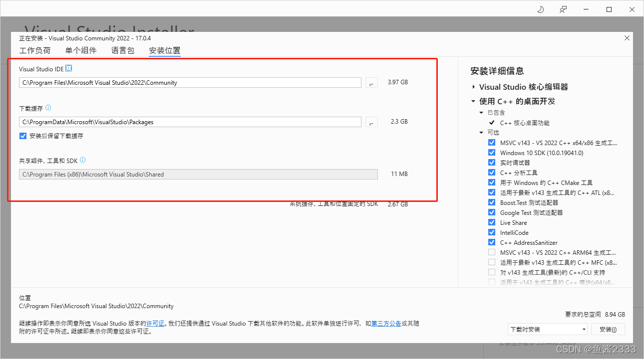The height and width of the screenshot is (359, 644).
Task: Check C++ MFC for v143 checkbox
Action: pyautogui.click(x=492, y=262)
